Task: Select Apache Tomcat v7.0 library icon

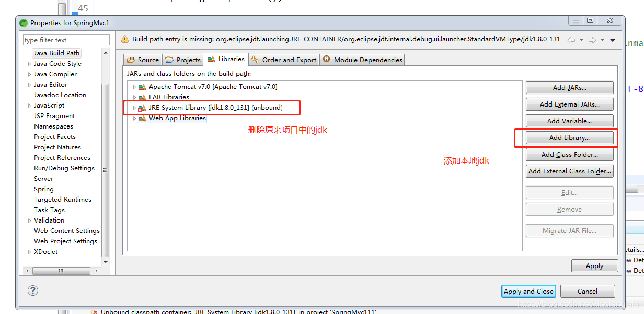Action: tap(142, 87)
